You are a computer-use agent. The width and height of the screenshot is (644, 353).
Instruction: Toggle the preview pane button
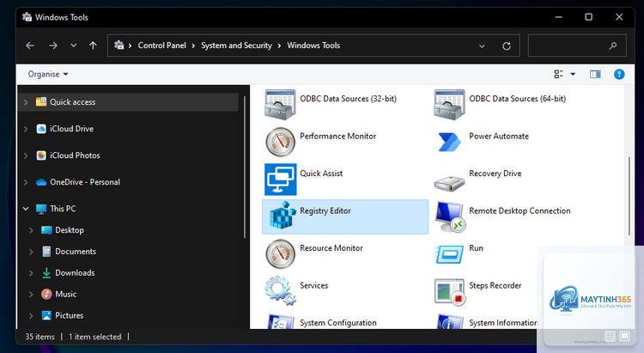point(595,74)
